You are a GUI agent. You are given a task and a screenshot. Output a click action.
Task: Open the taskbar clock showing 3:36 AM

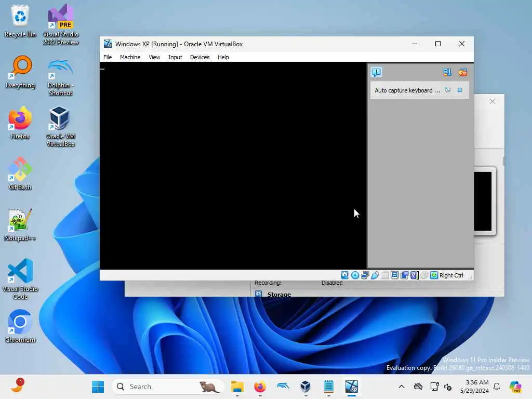[474, 387]
